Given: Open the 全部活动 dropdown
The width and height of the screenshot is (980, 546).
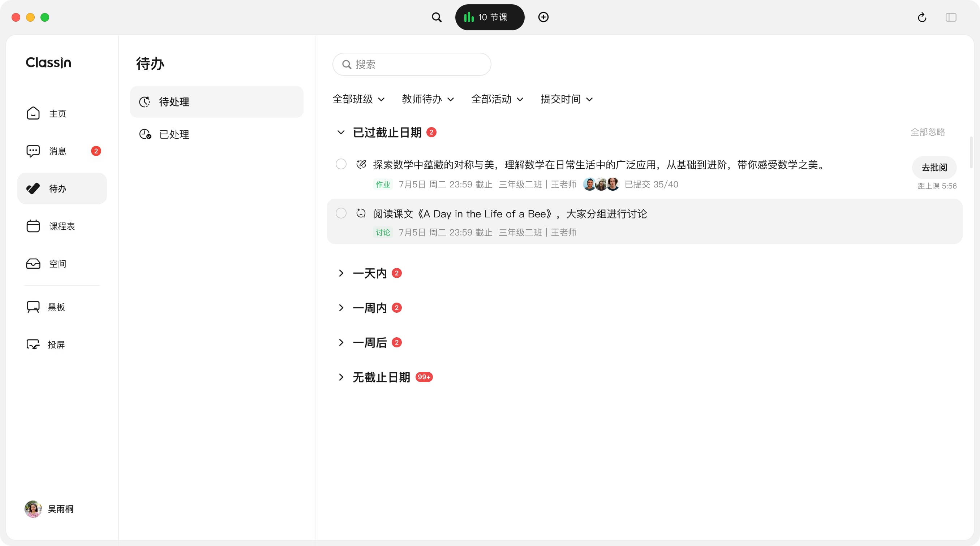Looking at the screenshot, I should click(x=497, y=99).
